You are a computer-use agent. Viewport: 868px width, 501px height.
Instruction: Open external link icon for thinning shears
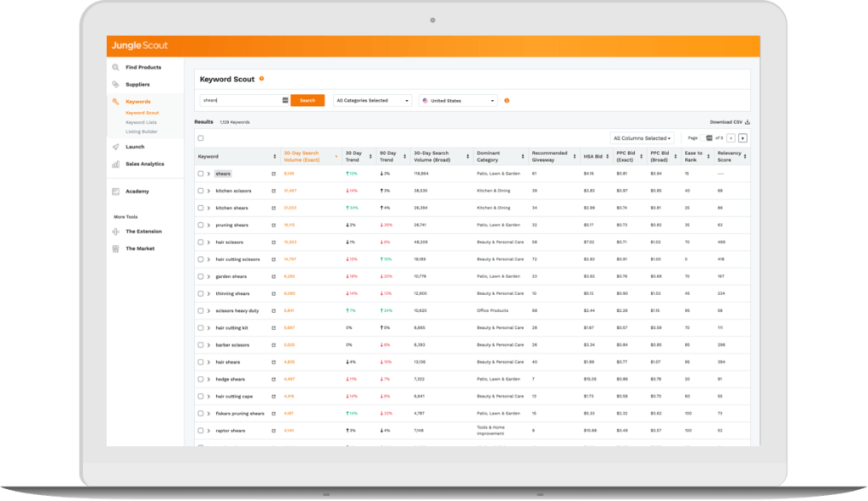point(274,294)
